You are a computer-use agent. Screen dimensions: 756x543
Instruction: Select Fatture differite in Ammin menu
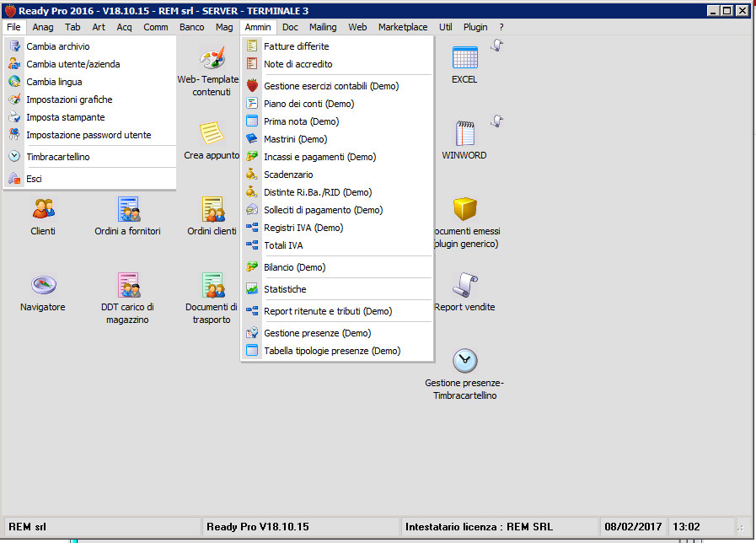(337, 46)
